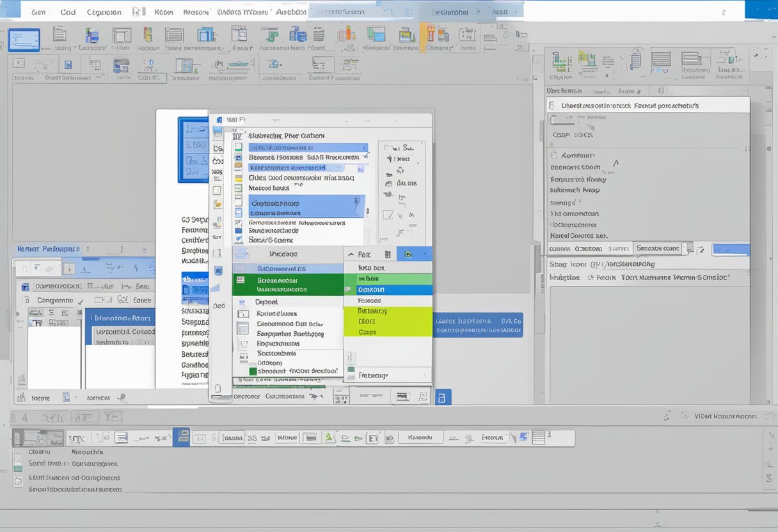
Task: Click the green icon in the blue submenu header
Action: (x=408, y=254)
